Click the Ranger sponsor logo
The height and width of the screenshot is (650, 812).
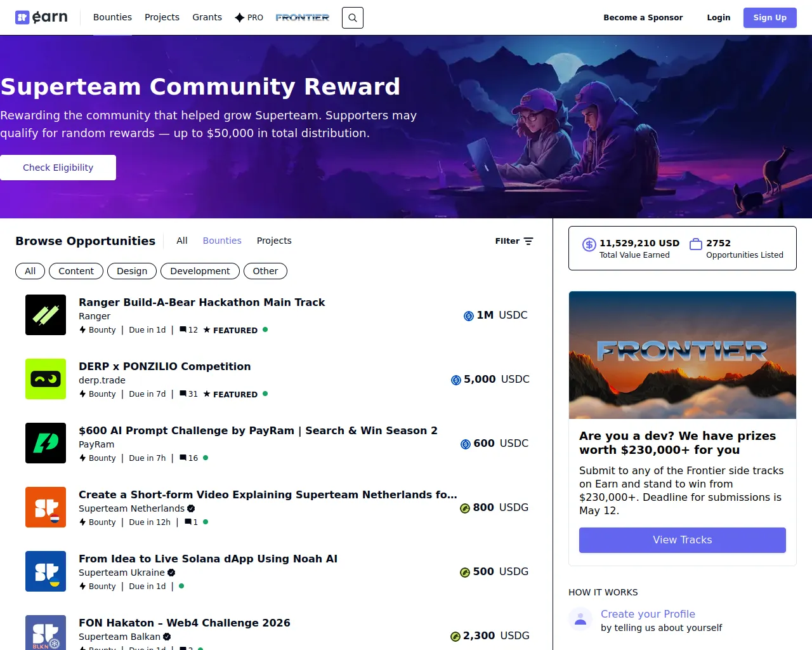click(x=46, y=315)
